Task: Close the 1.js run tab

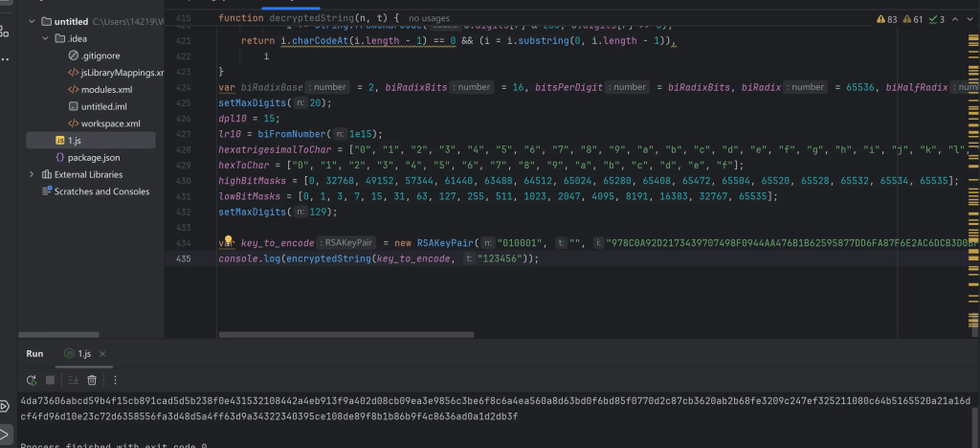Action: (x=101, y=353)
